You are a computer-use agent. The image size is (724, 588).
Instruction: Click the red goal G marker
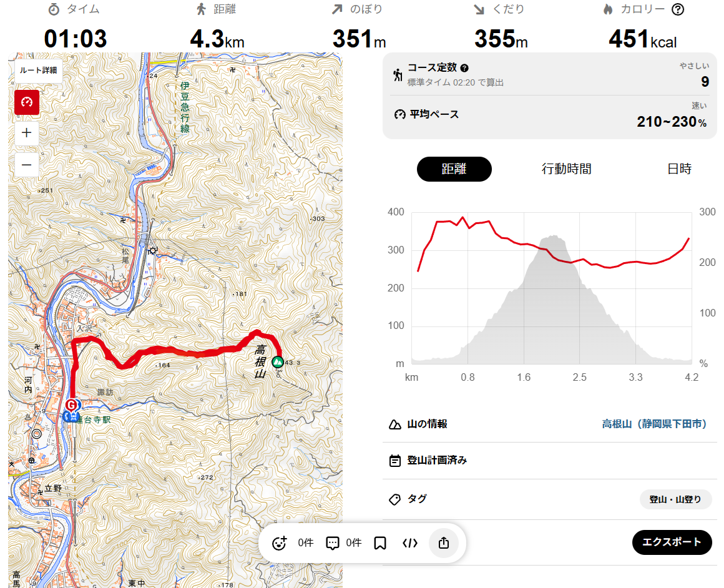72,405
